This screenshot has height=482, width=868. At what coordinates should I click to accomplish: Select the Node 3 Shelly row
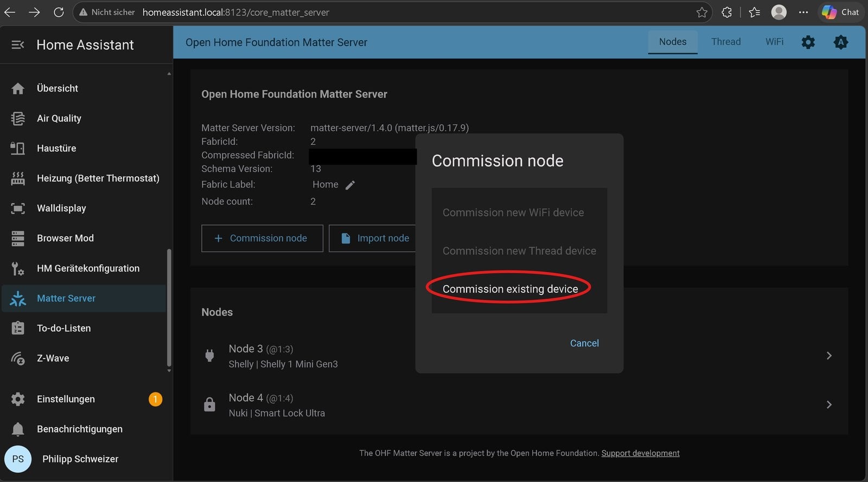pyautogui.click(x=519, y=356)
